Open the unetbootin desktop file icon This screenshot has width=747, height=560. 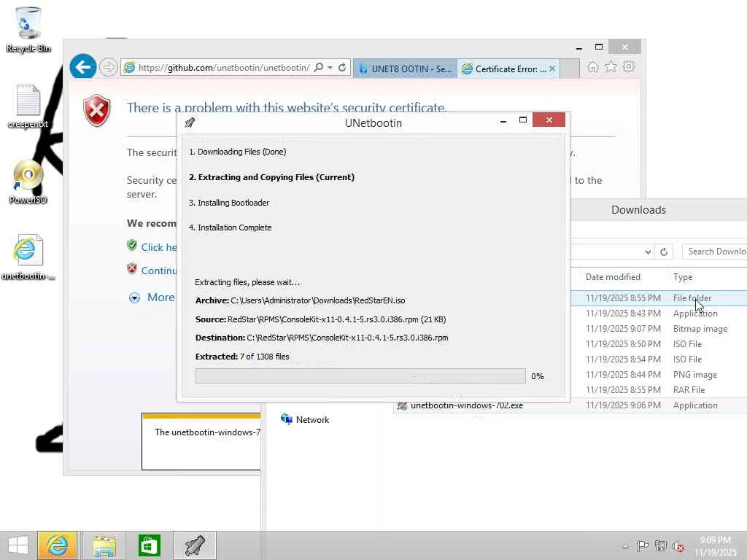28,257
